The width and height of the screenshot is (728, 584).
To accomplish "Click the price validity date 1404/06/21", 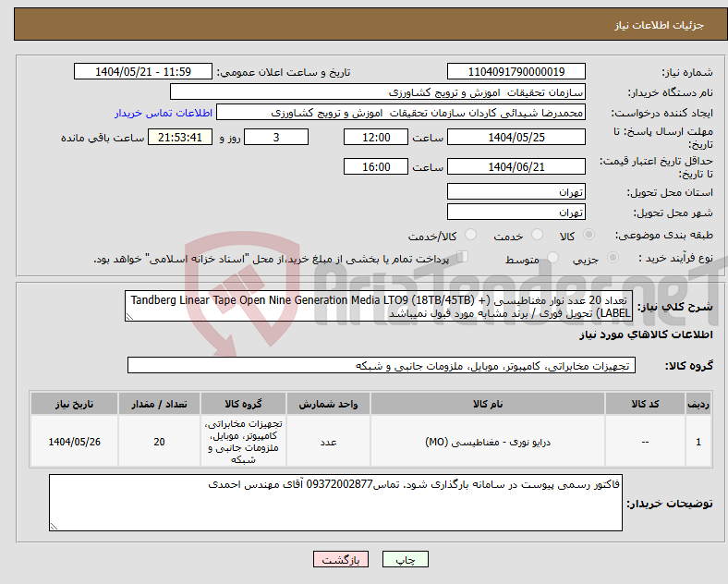I will click(516, 166).
